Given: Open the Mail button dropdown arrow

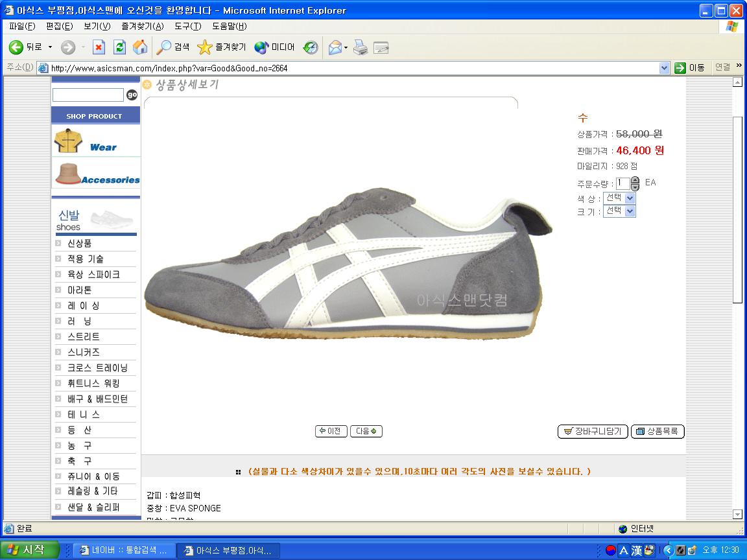Looking at the screenshot, I should click(346, 47).
